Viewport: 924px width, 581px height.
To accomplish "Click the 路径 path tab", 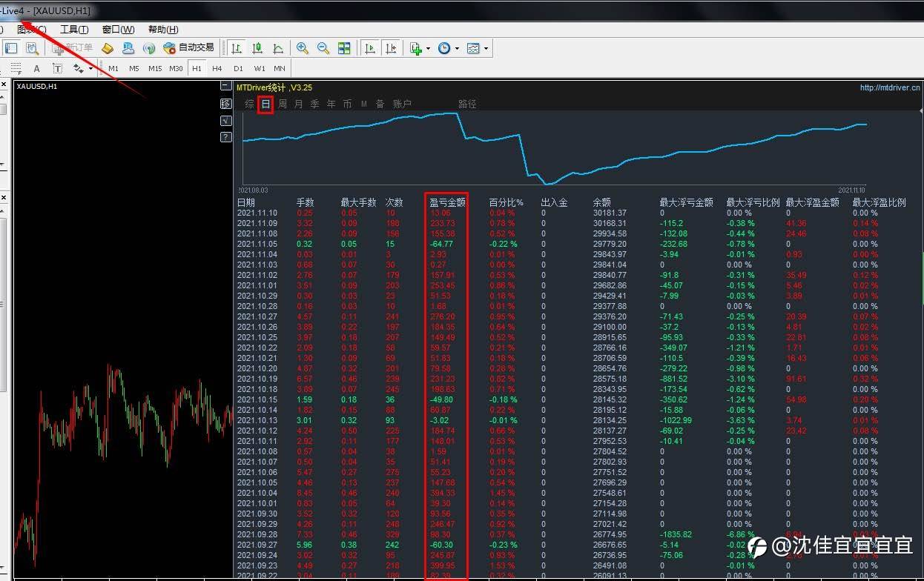I will pyautogui.click(x=467, y=104).
